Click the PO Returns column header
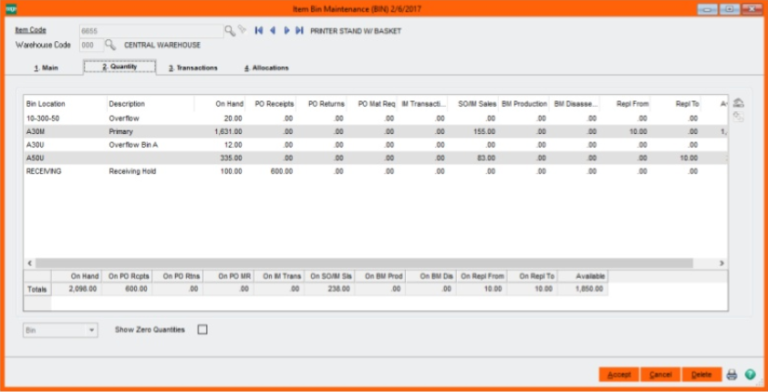 tap(321, 104)
